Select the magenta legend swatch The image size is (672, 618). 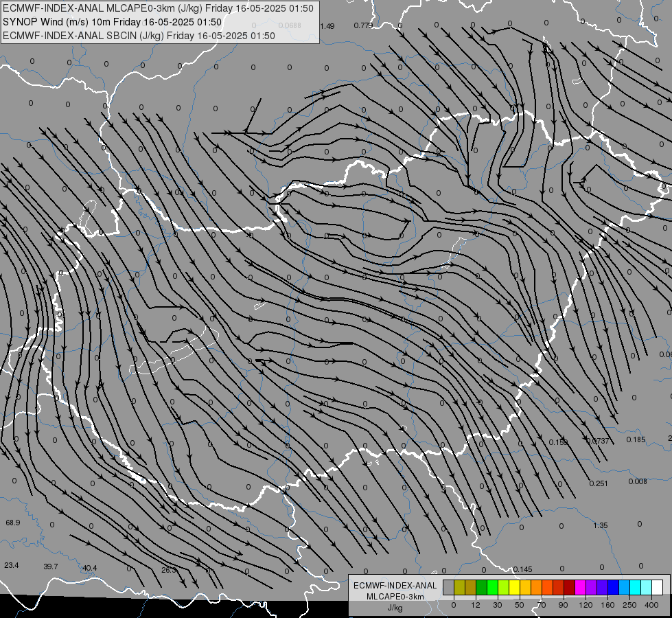pyautogui.click(x=580, y=588)
